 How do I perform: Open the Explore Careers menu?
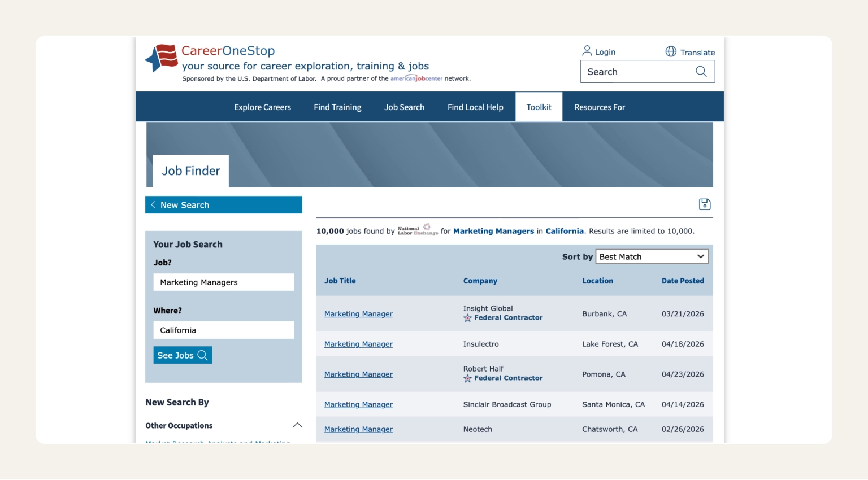(x=263, y=107)
